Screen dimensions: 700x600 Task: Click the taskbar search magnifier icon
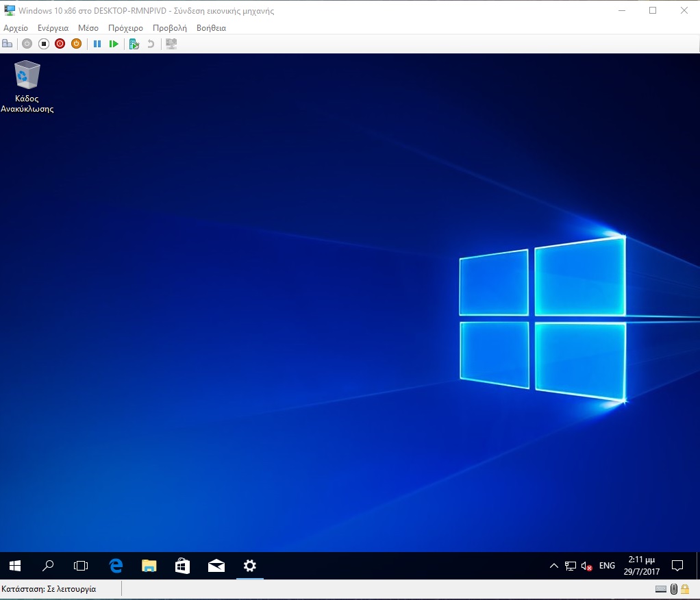point(48,566)
